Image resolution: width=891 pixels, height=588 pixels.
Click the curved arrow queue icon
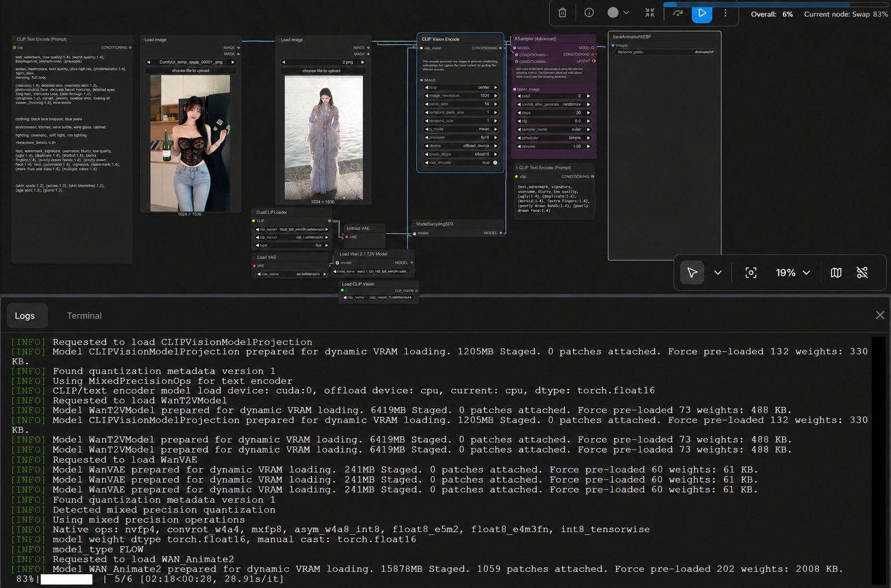click(678, 13)
